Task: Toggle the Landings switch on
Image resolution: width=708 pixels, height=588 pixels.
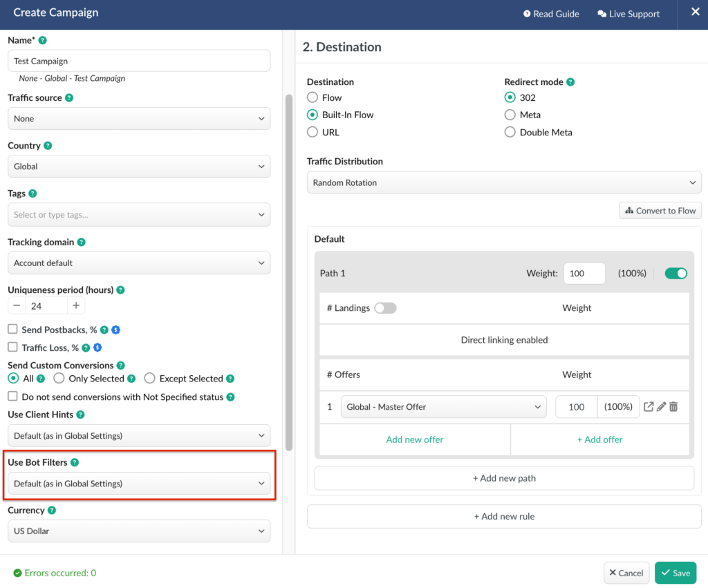Action: tap(385, 308)
